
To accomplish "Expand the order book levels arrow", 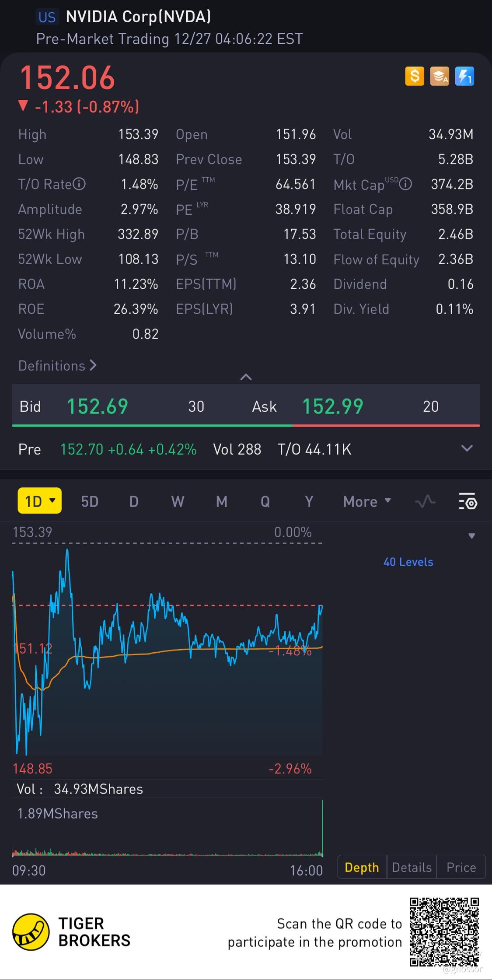I will point(471,536).
